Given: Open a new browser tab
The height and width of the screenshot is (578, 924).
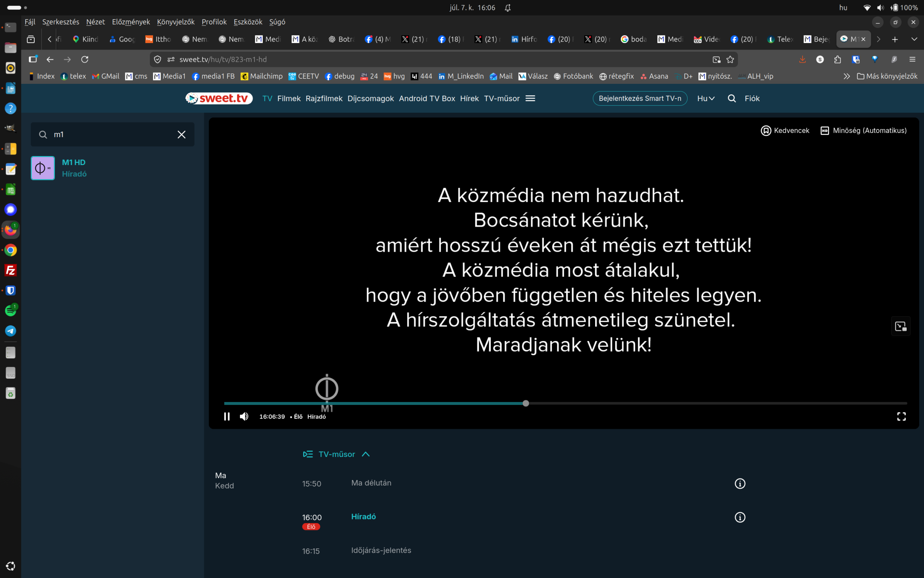Looking at the screenshot, I should (895, 39).
